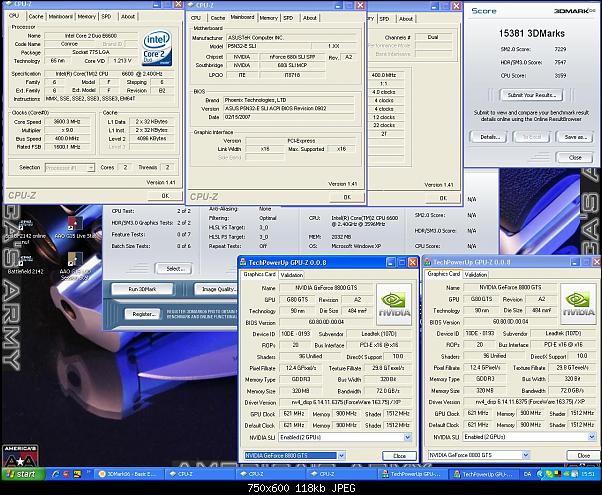The image size is (602, 495).
Task: Open the Processor #1 selection dropdown in CPU-Z
Action: click(69, 168)
